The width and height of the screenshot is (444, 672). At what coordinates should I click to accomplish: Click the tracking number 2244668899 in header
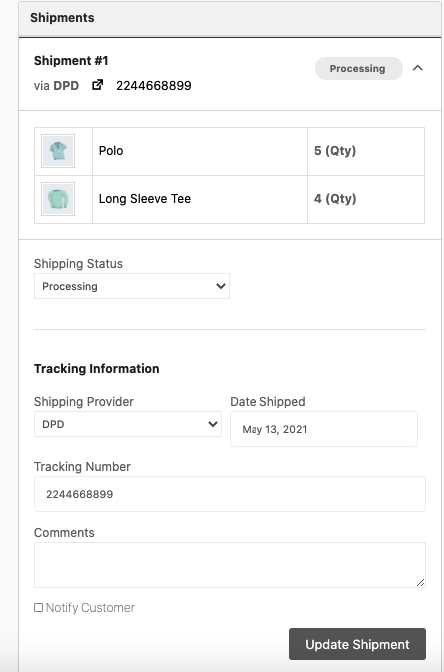pyautogui.click(x=154, y=86)
